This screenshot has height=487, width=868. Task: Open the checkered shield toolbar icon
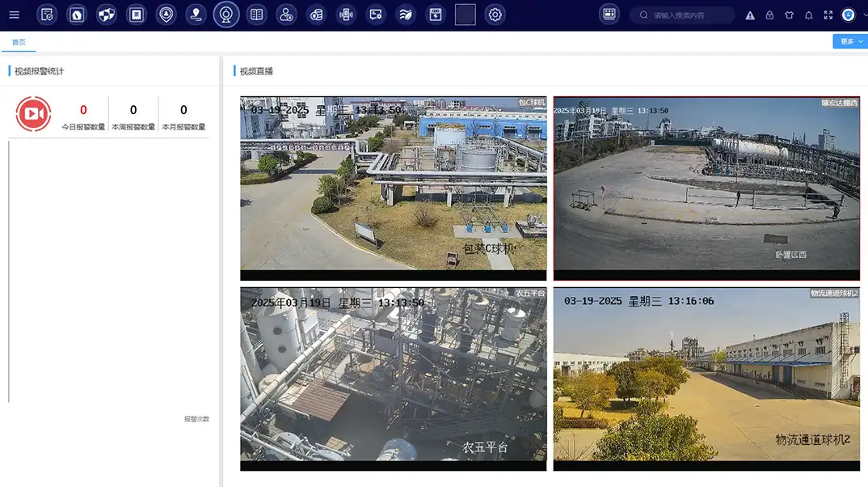coord(107,15)
